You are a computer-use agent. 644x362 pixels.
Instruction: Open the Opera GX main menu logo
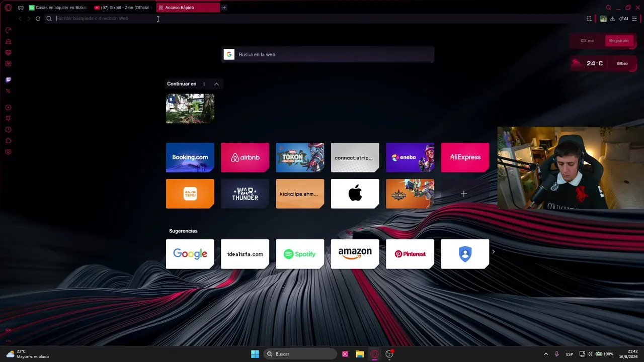8,8
